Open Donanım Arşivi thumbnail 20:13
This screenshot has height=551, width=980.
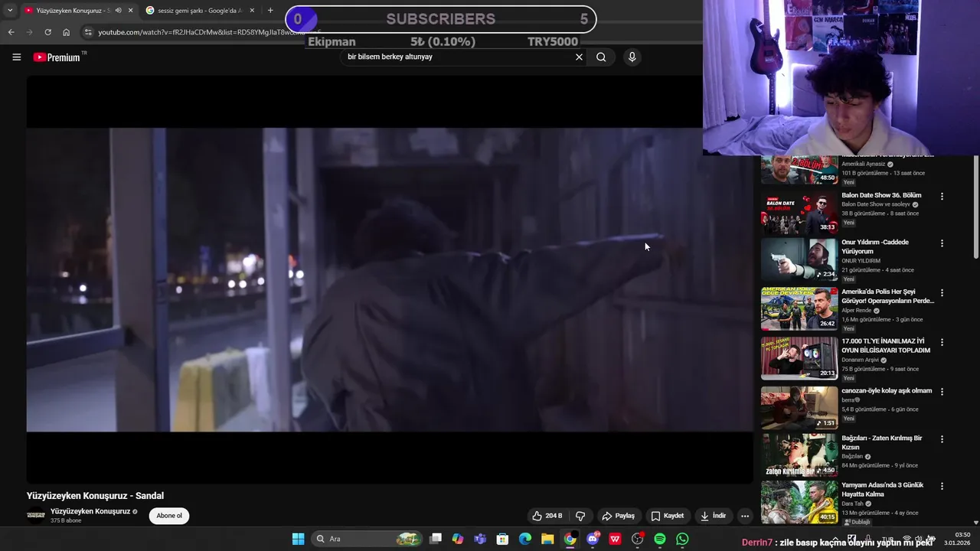pyautogui.click(x=799, y=358)
